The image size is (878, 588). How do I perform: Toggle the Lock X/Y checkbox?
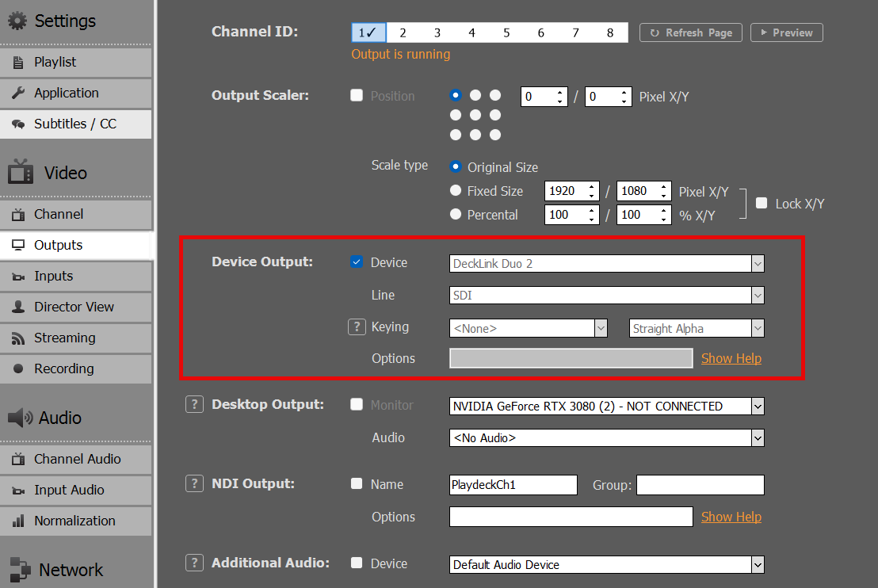click(762, 203)
